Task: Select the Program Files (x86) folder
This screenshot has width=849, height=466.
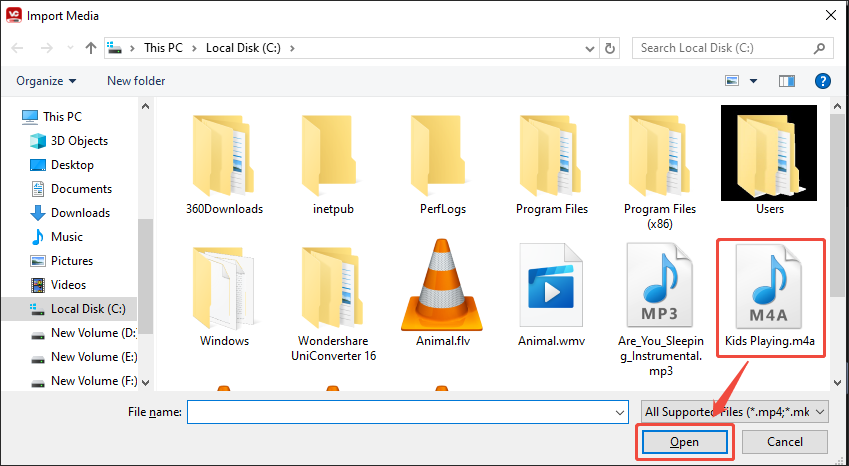Action: tap(660, 170)
